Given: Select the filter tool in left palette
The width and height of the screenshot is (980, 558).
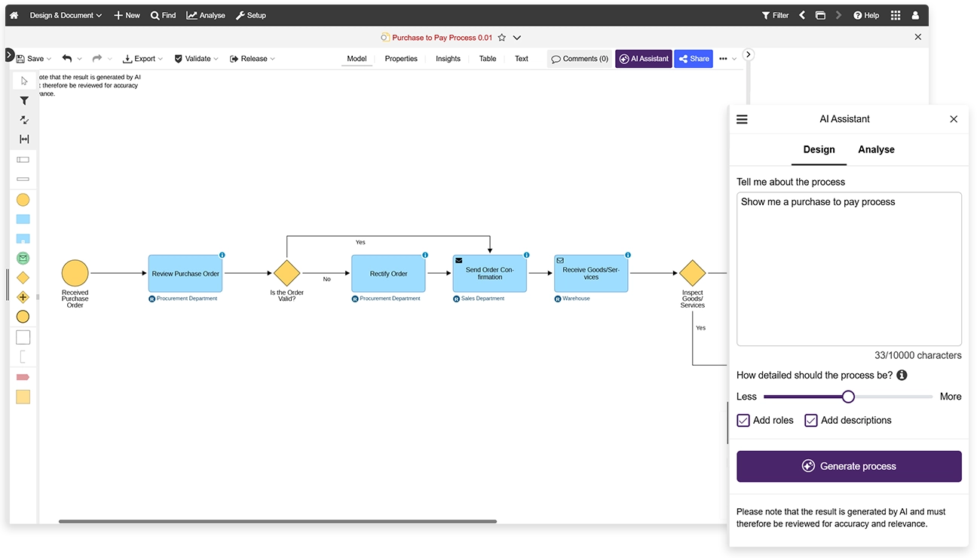Looking at the screenshot, I should pos(24,101).
